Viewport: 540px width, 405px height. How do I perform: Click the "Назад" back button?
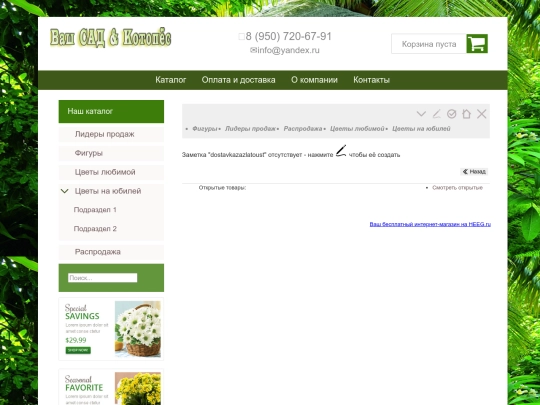coord(474,172)
